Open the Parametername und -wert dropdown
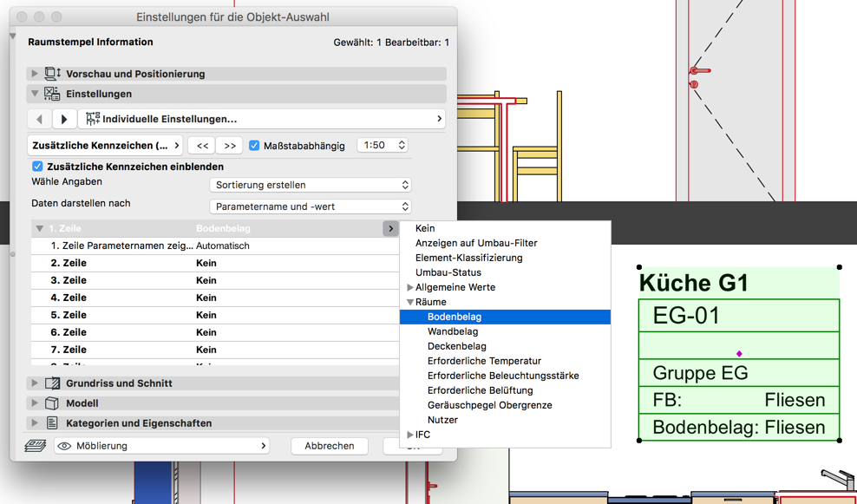Screen dimensions: 857x504 (x=311, y=206)
